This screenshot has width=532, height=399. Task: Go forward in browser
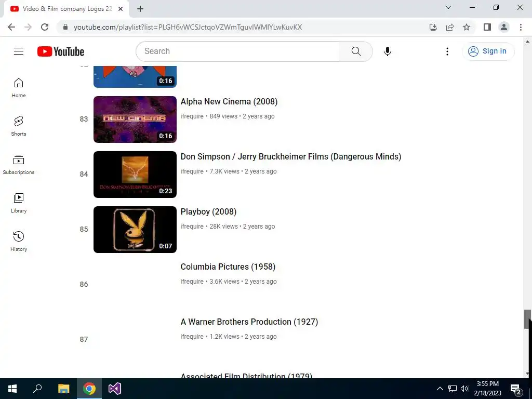[x=28, y=27]
